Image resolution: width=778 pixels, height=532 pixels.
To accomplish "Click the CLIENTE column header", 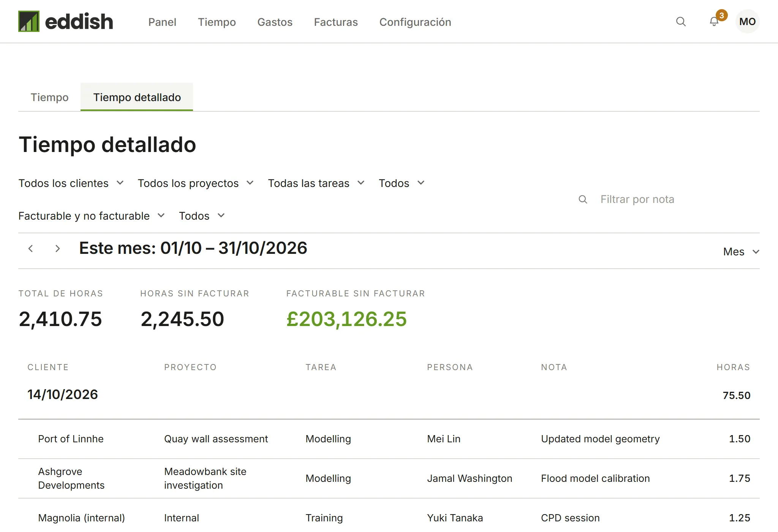I will click(x=48, y=367).
